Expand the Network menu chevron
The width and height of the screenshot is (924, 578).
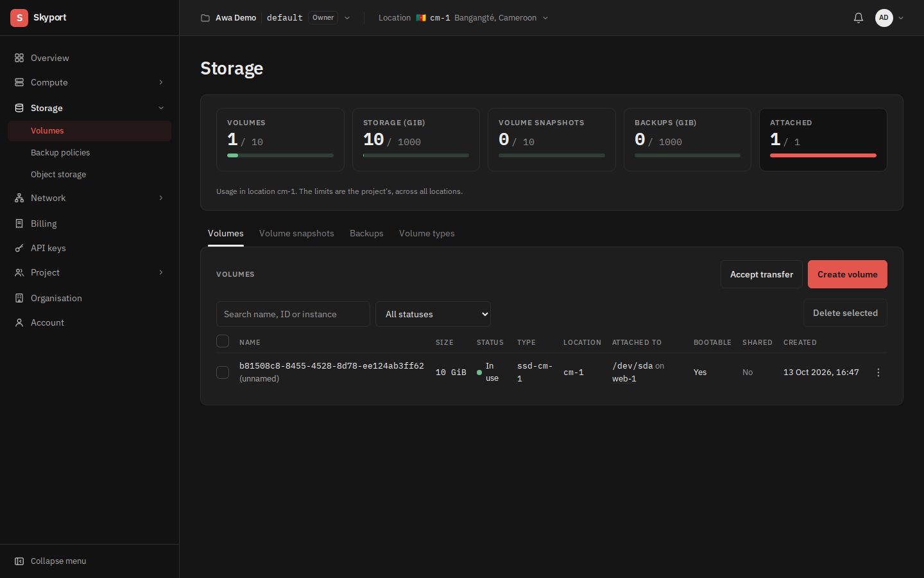click(161, 198)
